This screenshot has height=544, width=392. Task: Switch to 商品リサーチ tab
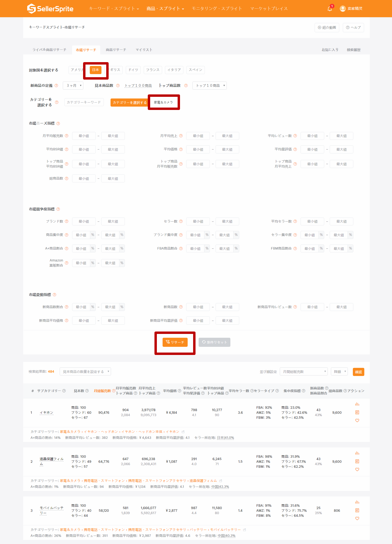point(116,50)
